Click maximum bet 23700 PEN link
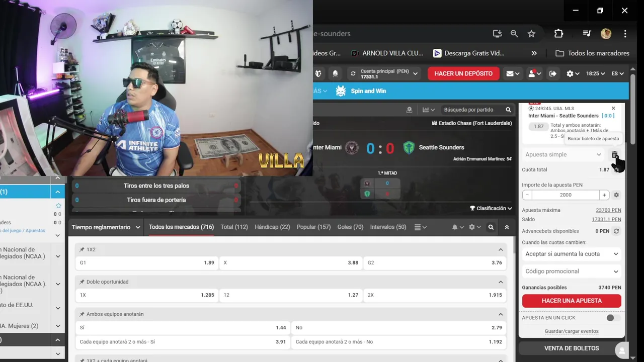644x362 pixels. coord(608,210)
